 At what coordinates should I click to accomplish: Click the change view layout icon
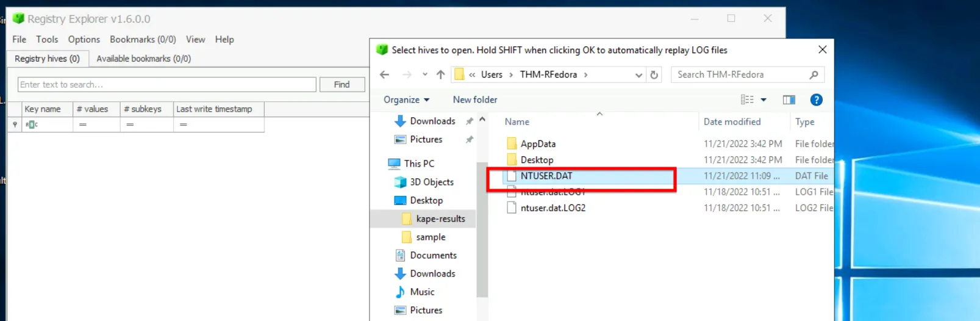click(747, 100)
